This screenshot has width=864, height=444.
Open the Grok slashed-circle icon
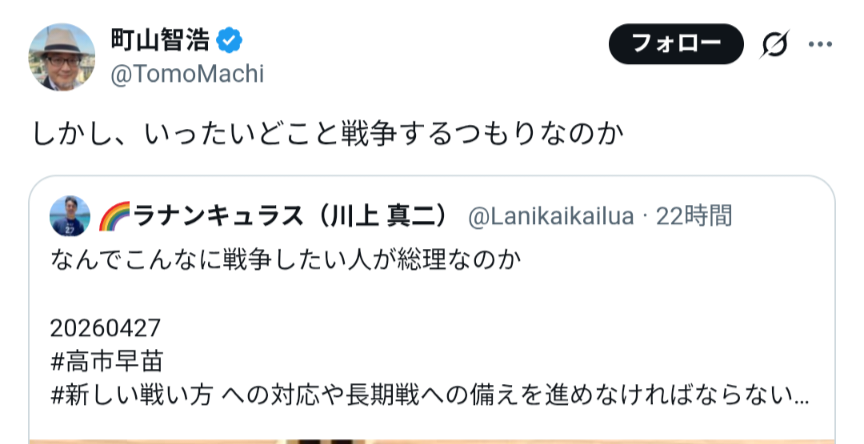point(774,45)
